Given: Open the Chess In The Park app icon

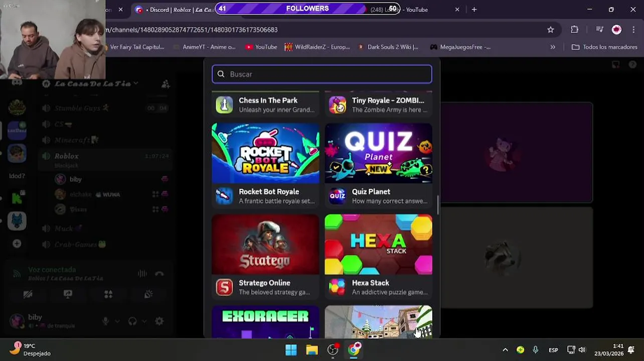Looking at the screenshot, I should [x=224, y=104].
